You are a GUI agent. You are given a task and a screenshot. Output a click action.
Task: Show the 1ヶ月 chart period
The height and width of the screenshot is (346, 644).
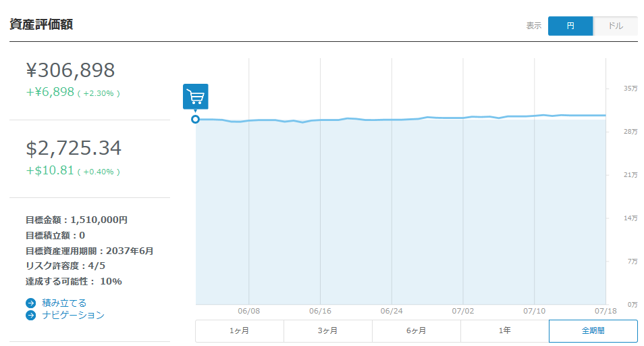tap(240, 331)
